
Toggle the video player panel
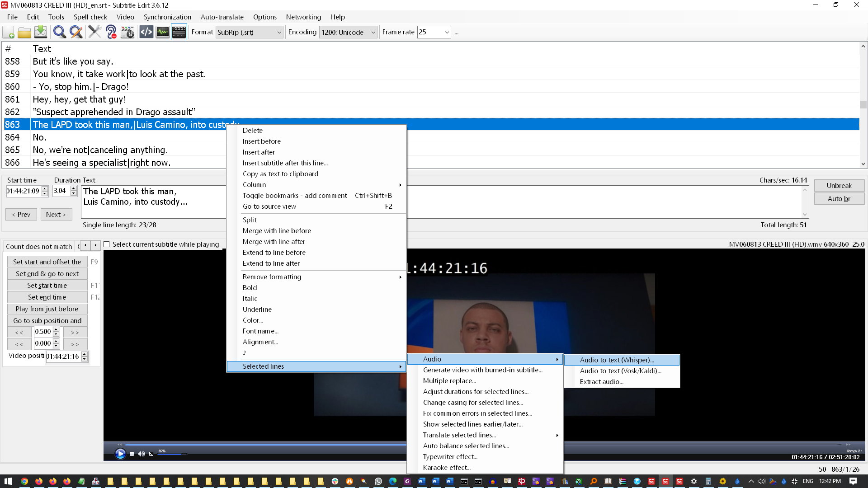179,32
